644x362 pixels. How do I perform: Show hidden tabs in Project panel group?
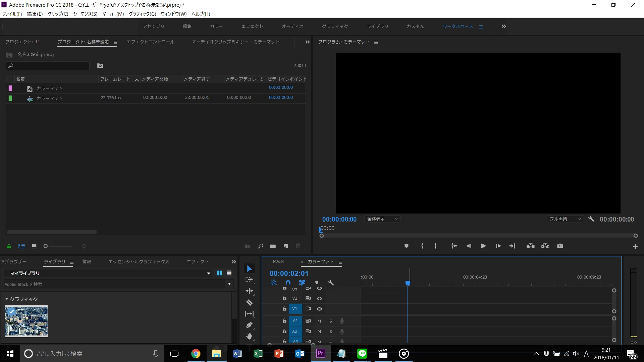pyautogui.click(x=308, y=42)
